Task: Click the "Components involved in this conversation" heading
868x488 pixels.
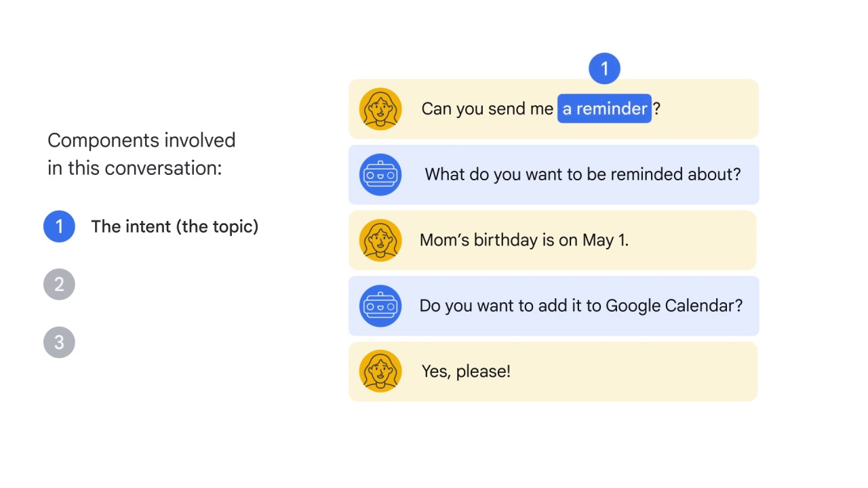Action: [141, 154]
